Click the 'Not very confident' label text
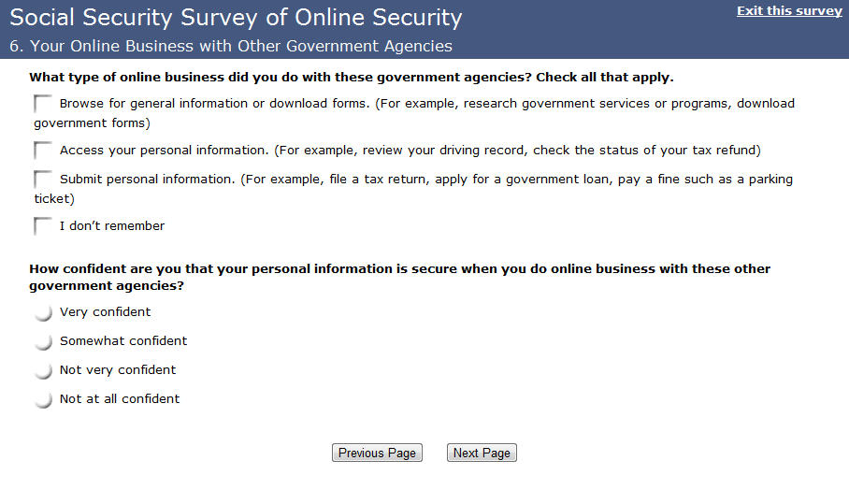The width and height of the screenshot is (849, 504). pos(118,370)
